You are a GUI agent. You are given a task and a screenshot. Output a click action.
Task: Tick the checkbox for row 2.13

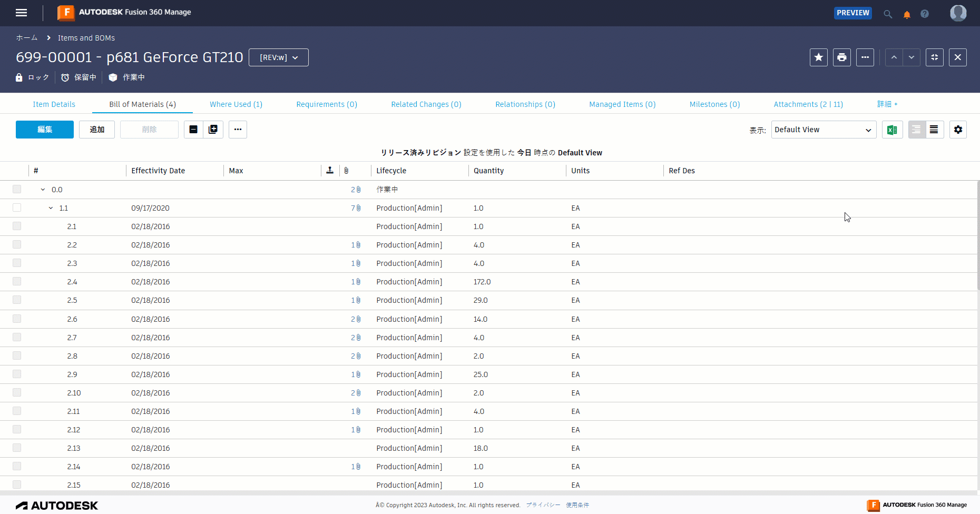tap(17, 448)
